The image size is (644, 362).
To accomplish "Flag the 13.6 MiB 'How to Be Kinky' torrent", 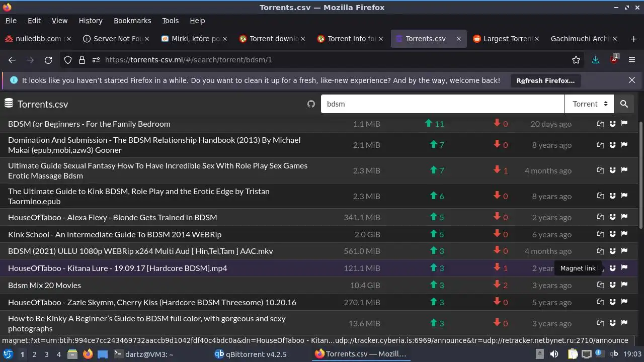I will pos(624,323).
